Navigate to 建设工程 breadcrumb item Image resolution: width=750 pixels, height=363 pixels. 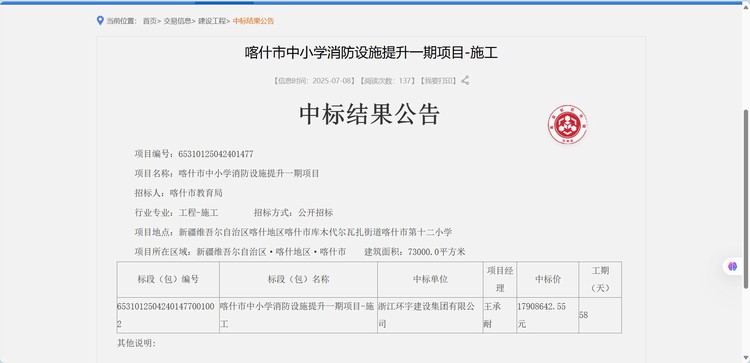click(x=211, y=21)
